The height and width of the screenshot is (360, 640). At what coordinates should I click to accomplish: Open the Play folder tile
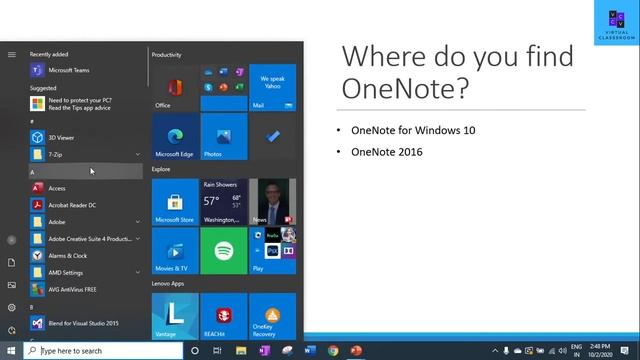[273, 251]
